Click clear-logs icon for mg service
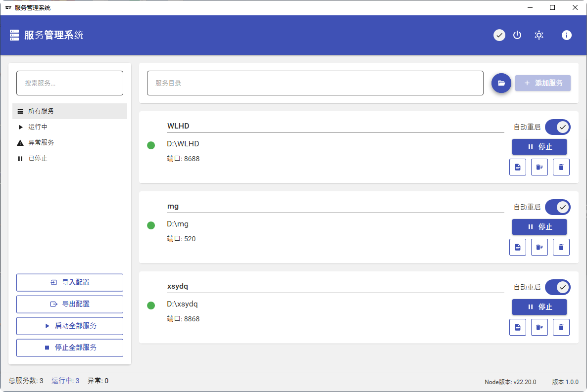The width and height of the screenshot is (587, 392). coord(539,247)
